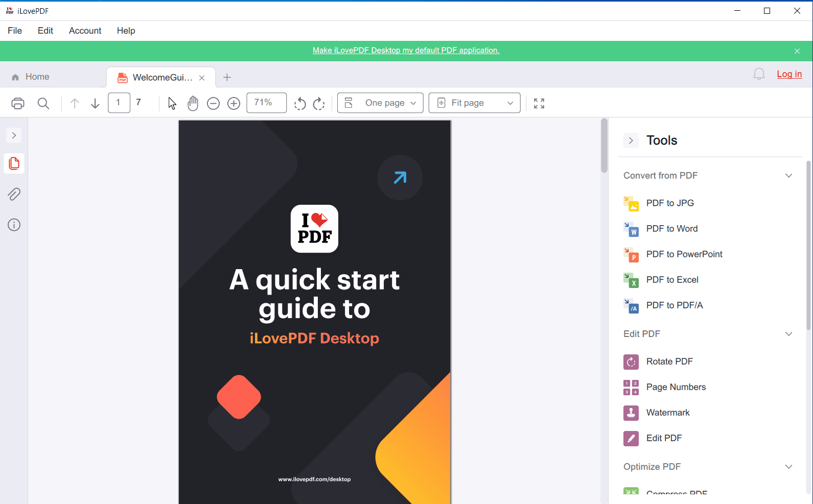Open the Help menu
This screenshot has height=504, width=813.
(x=126, y=31)
